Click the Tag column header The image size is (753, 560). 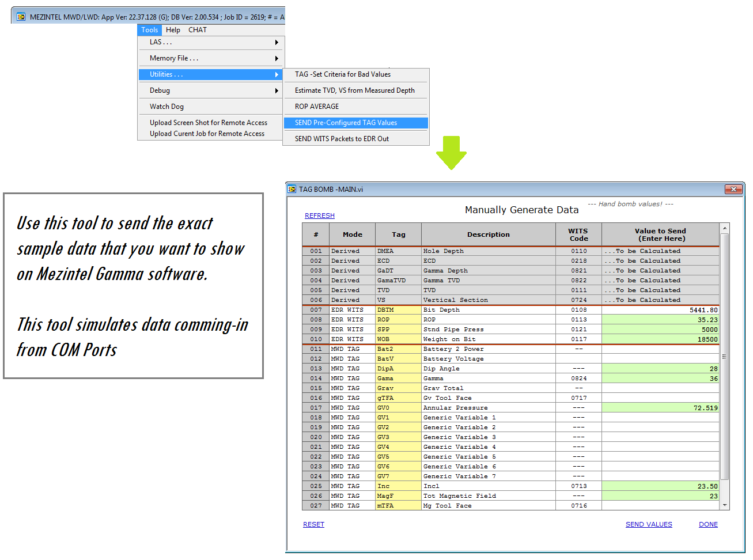pyautogui.click(x=398, y=234)
